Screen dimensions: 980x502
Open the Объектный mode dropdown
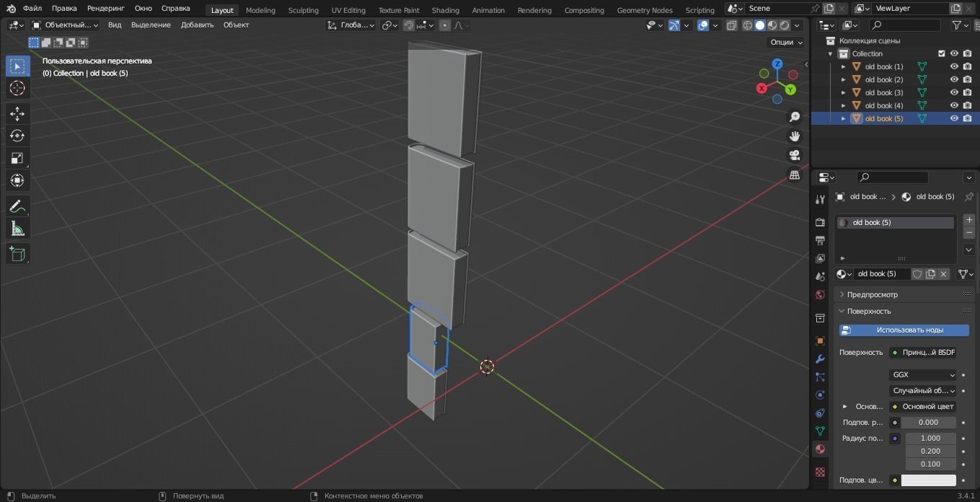(66, 25)
